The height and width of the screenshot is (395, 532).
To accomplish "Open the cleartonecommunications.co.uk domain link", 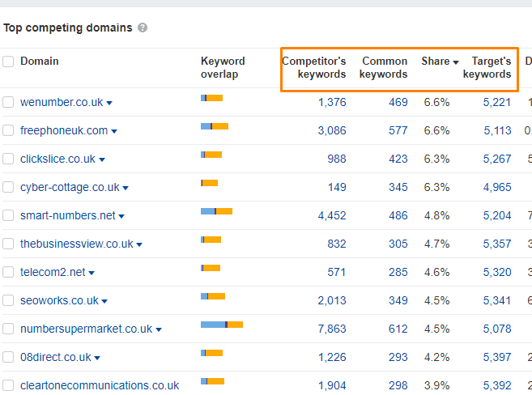I will 100,385.
